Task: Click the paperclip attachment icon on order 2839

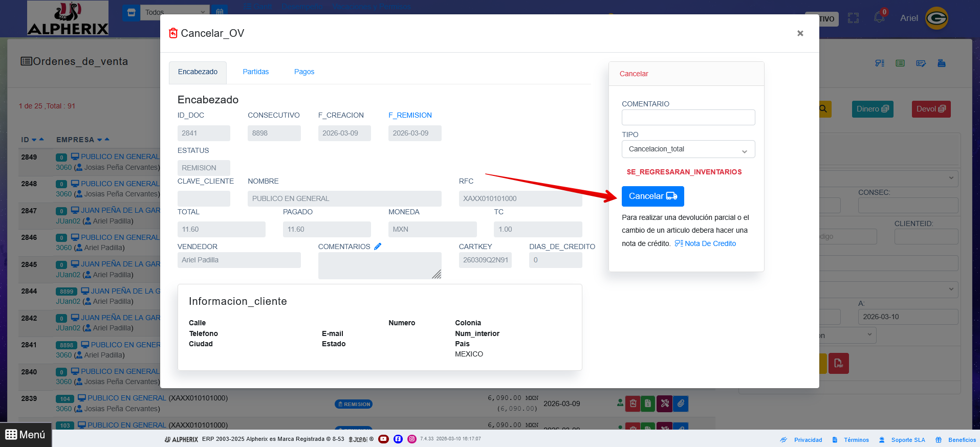Action: (681, 404)
